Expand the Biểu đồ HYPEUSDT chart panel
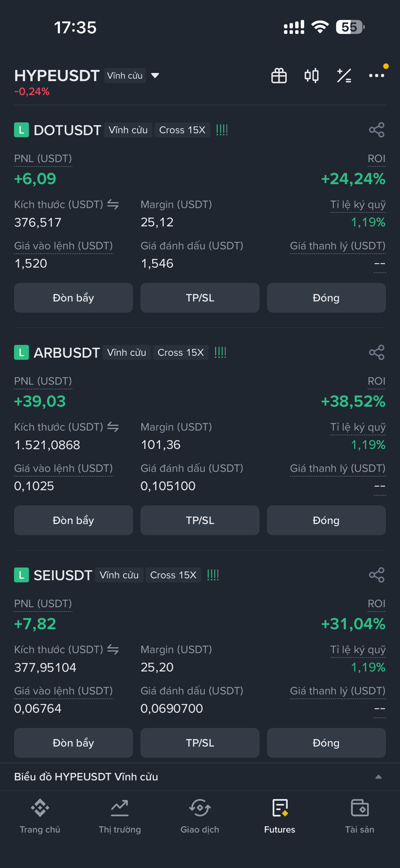 378,777
